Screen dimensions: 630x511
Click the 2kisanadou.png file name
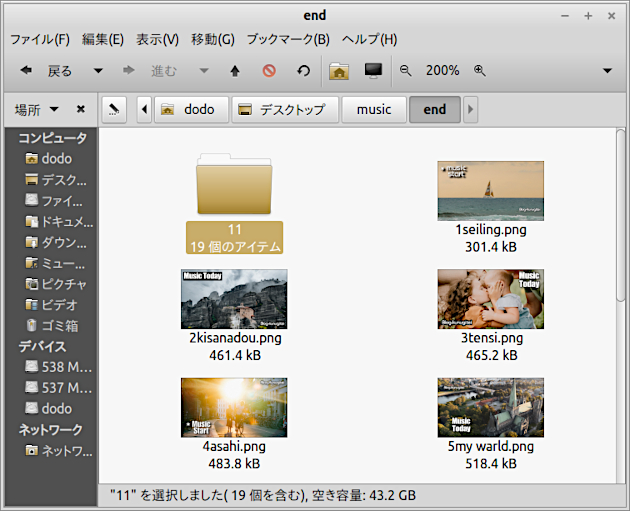tap(235, 338)
